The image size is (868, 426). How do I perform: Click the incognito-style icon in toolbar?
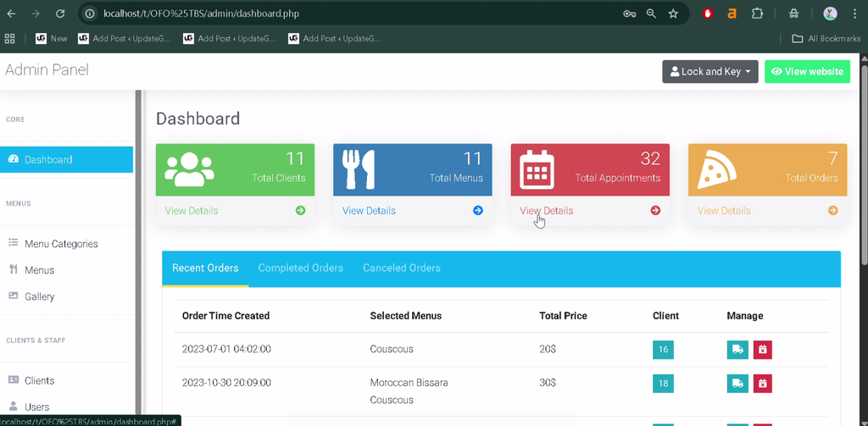pos(793,14)
